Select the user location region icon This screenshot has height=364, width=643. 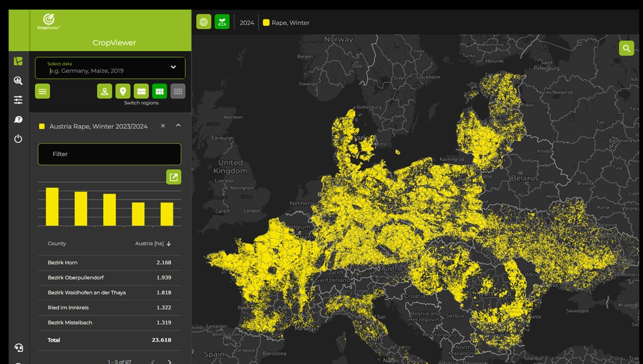[x=104, y=91]
